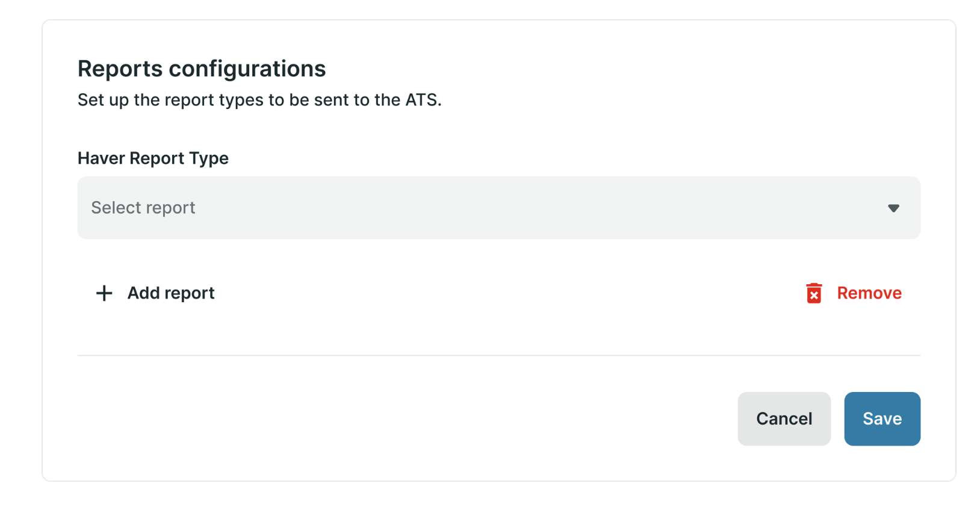Click the "Haver Report Type" field label
Screen dimensions: 980x513
(x=153, y=158)
